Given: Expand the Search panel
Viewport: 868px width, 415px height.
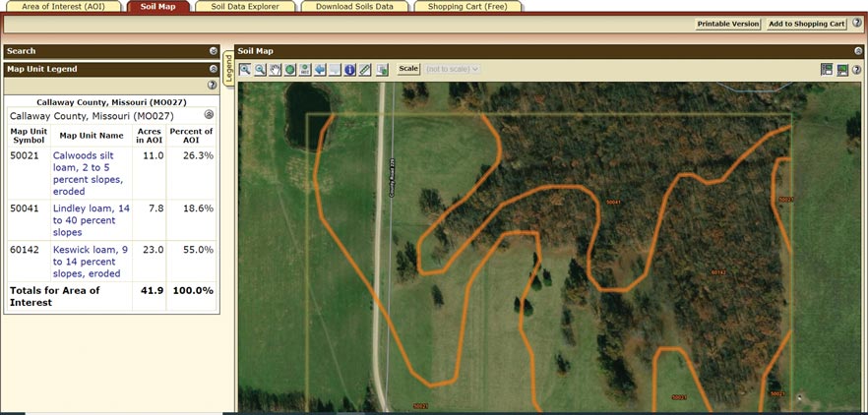Looking at the screenshot, I should pyautogui.click(x=214, y=51).
